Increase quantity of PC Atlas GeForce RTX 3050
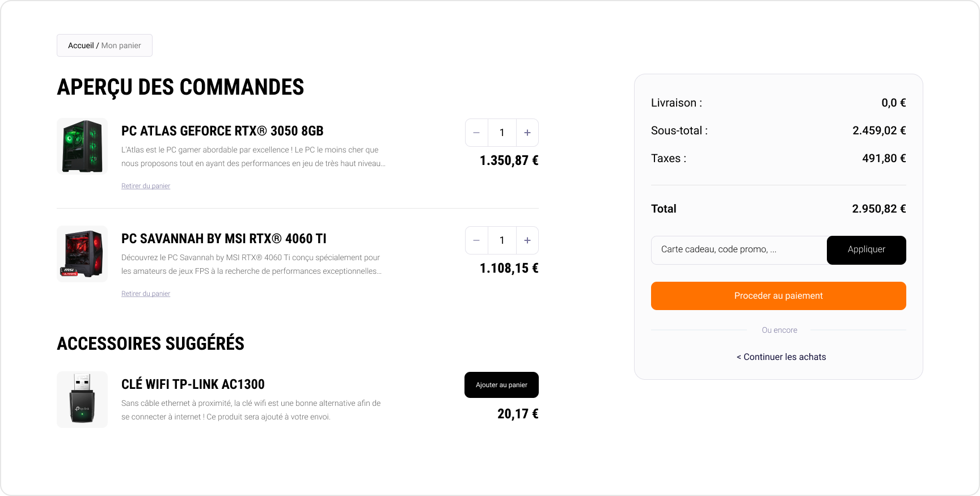Image resolution: width=980 pixels, height=496 pixels. (527, 133)
